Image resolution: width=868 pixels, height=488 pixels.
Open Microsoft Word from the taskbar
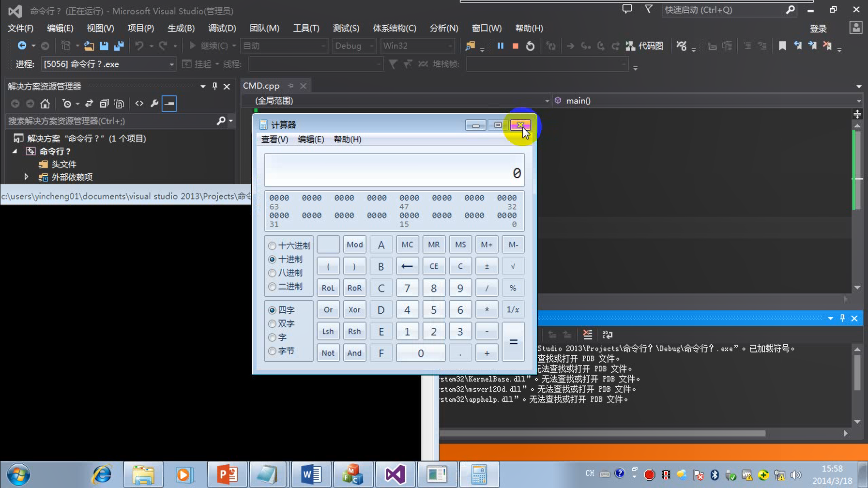[x=310, y=474]
